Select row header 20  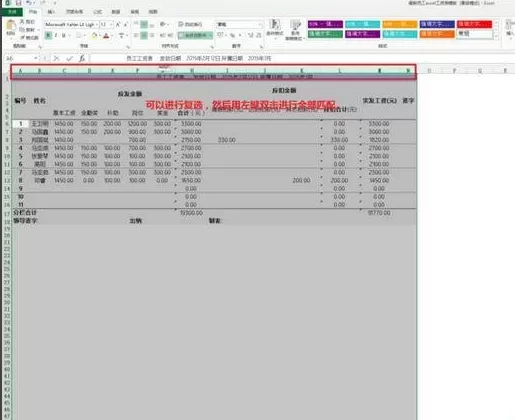coord(7,236)
